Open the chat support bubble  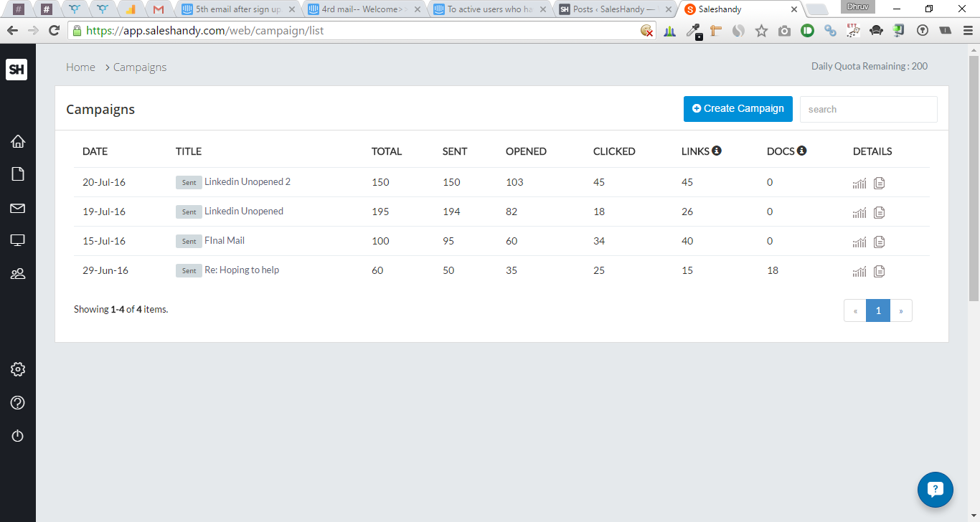(x=936, y=490)
